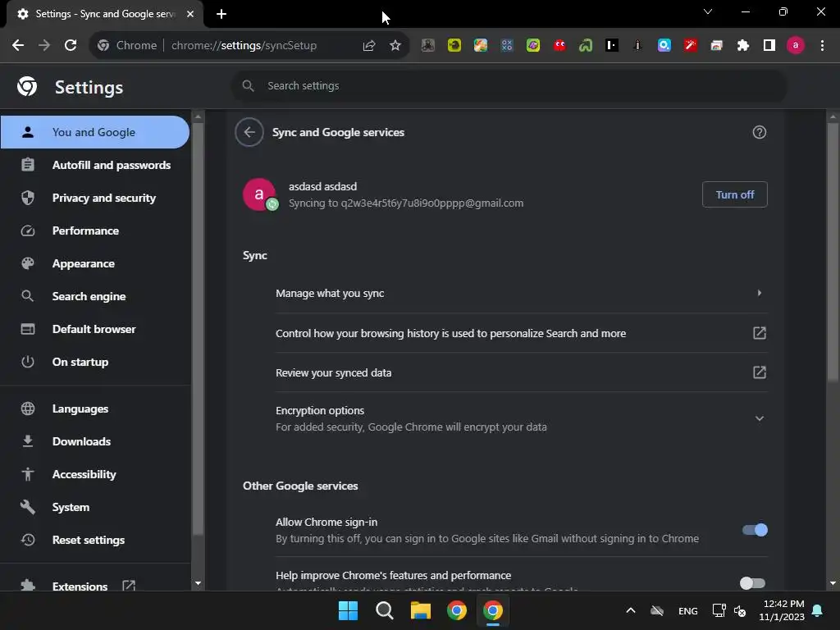Viewport: 840px width, 630px height.
Task: Share this page icon in address bar
Action: [368, 46]
